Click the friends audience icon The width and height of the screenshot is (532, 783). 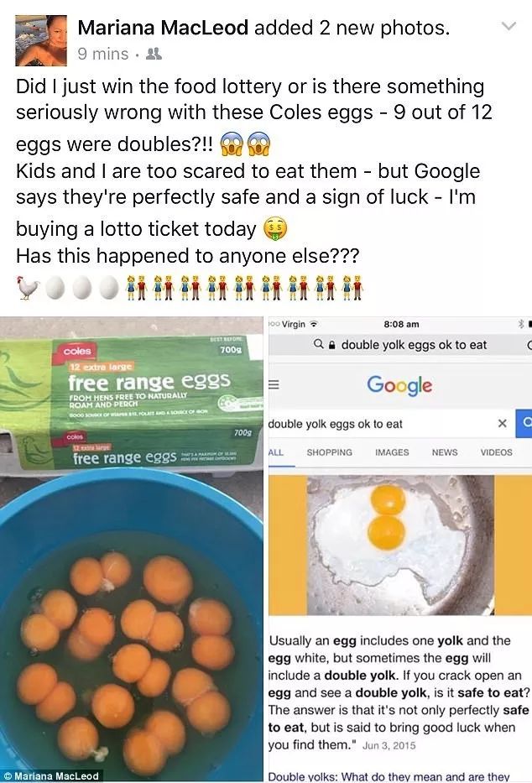154,54
